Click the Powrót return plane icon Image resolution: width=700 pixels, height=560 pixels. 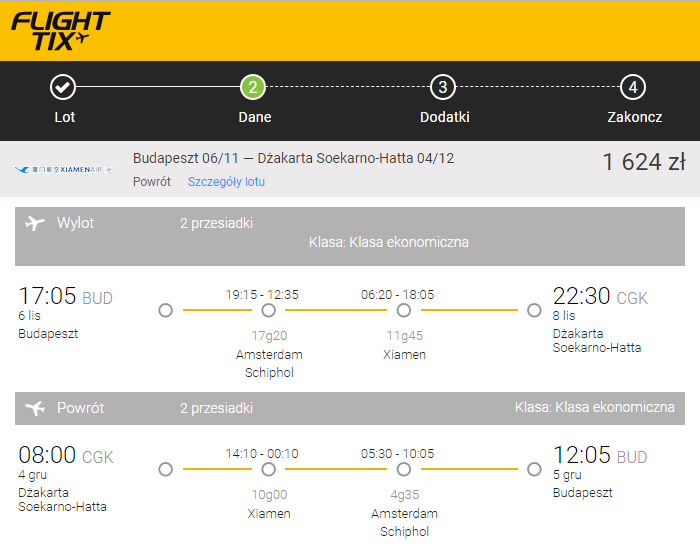point(35,408)
